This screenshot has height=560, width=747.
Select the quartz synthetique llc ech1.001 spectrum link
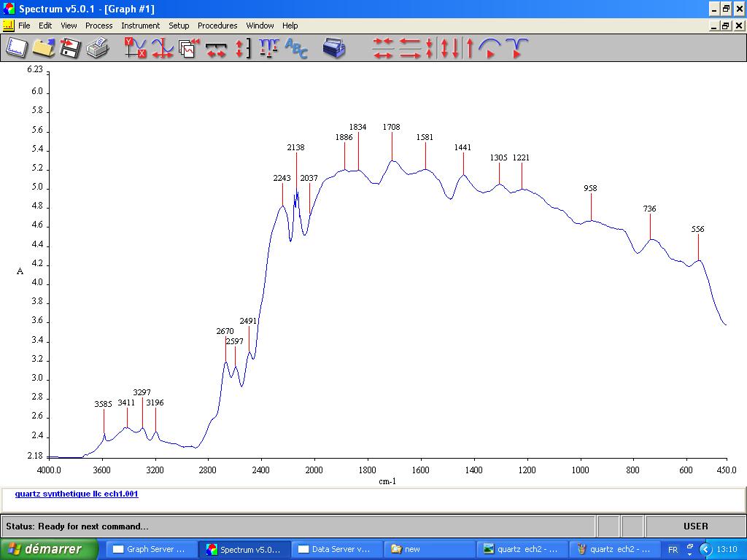(77, 494)
